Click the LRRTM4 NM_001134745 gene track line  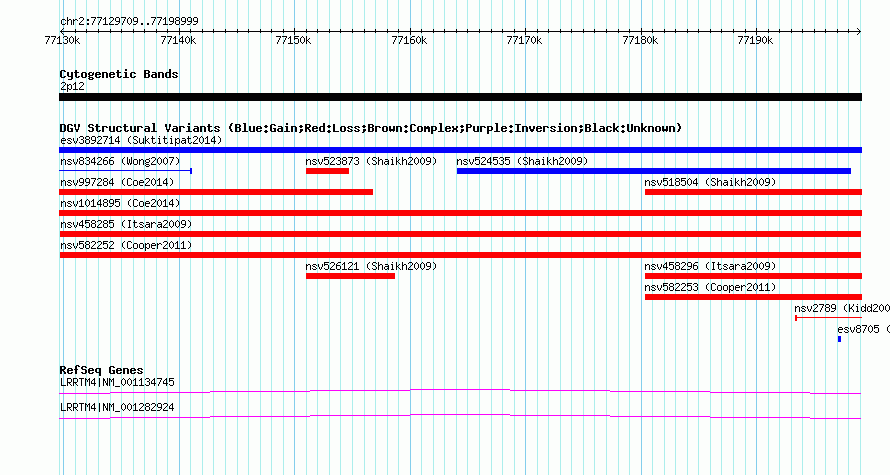460,391
